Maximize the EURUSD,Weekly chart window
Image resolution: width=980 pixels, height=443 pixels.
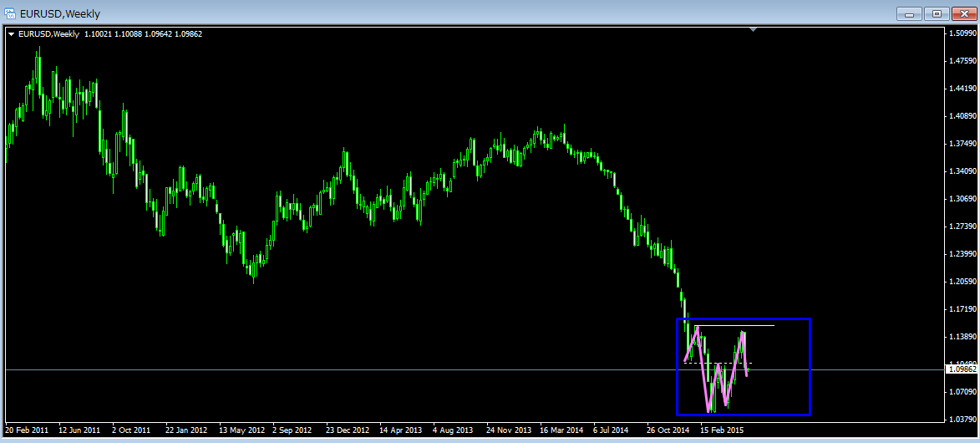click(937, 13)
